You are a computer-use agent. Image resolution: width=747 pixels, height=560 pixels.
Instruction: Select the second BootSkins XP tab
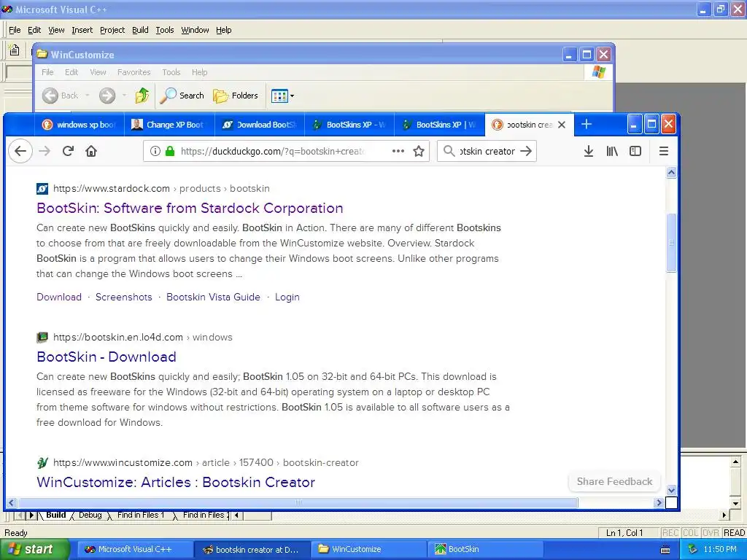(x=440, y=125)
